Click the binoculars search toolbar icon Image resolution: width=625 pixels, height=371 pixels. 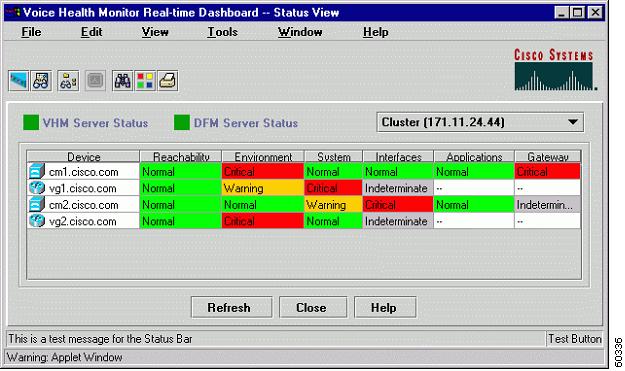pyautogui.click(x=122, y=81)
